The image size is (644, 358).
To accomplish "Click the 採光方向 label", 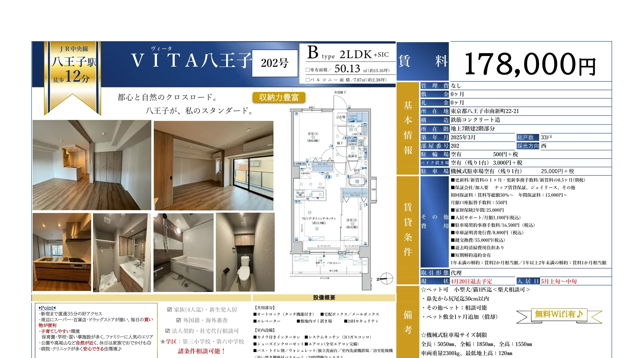I will click(x=528, y=146).
